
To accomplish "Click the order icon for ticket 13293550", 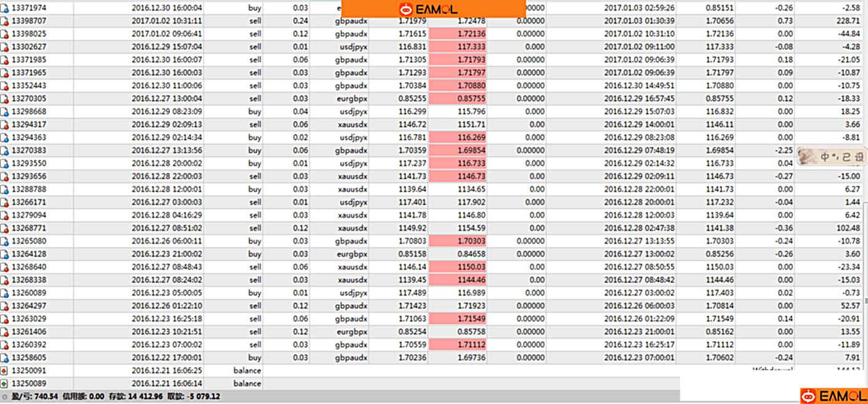I will pos(4,163).
